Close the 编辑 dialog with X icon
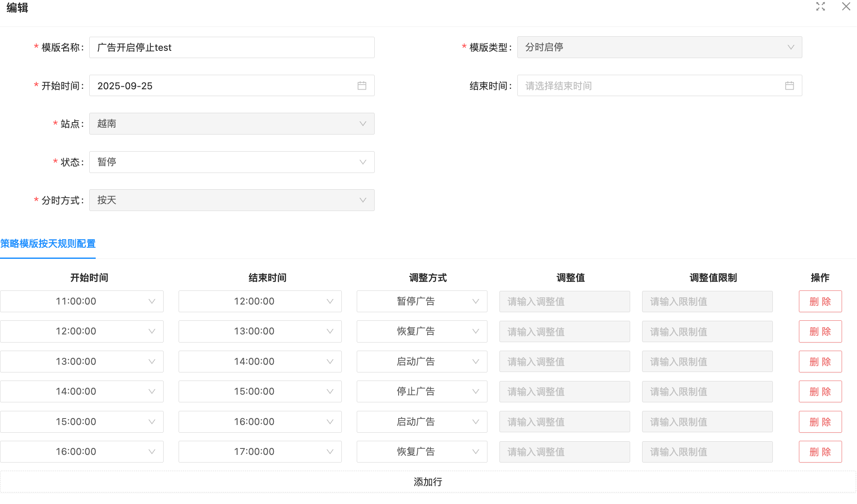 [846, 6]
